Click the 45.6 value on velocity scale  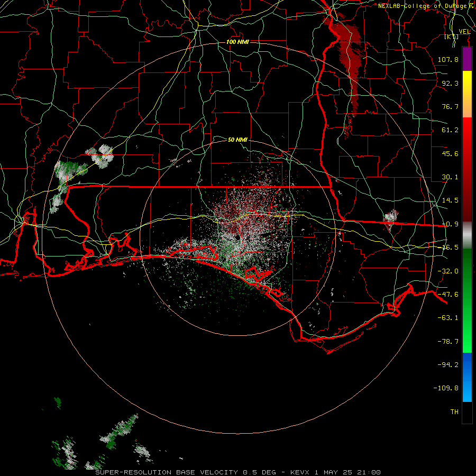450,153
